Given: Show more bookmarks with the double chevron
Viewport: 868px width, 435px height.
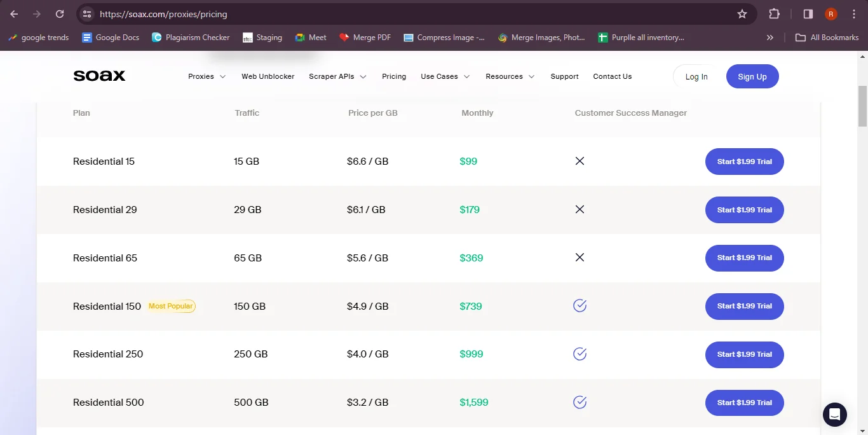Looking at the screenshot, I should [770, 38].
